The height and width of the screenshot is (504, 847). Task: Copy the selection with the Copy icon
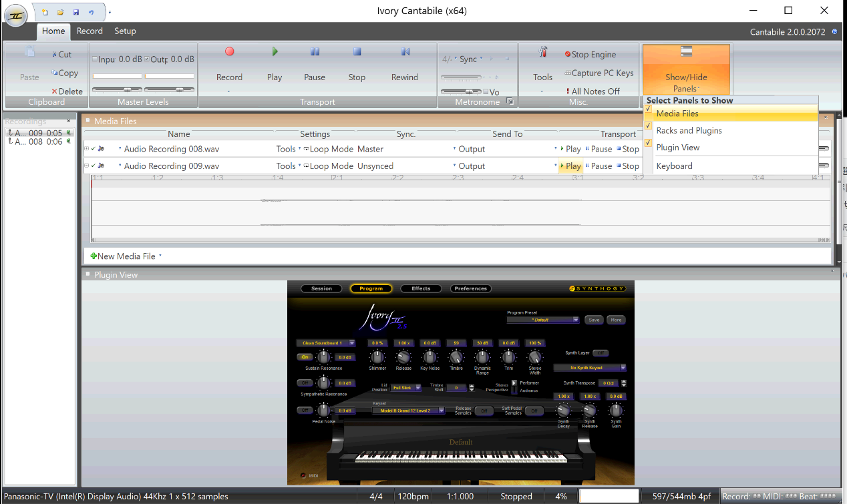[x=54, y=73]
